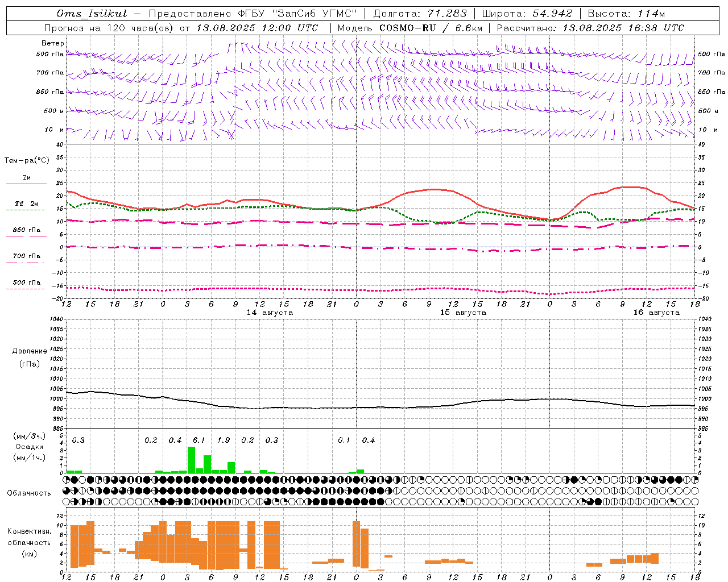
Task: Click the date label 15 августа
Action: pos(463,313)
